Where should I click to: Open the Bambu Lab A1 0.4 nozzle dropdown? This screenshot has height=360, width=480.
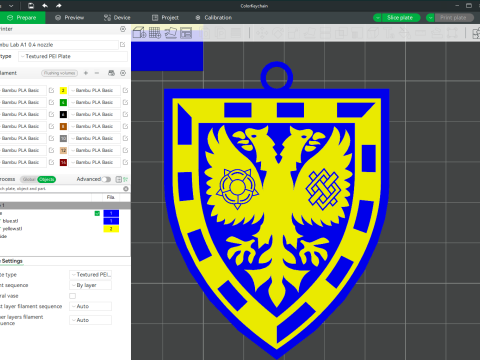click(59, 45)
